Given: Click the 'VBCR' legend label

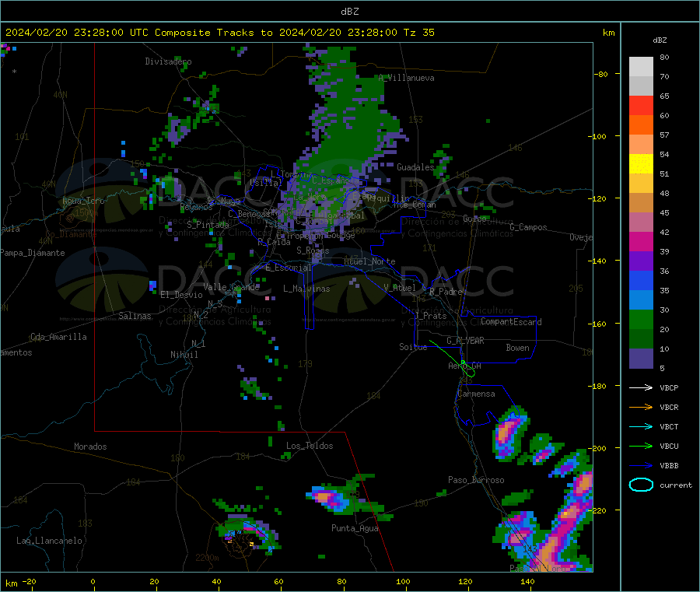Looking at the screenshot, I should (x=669, y=408).
